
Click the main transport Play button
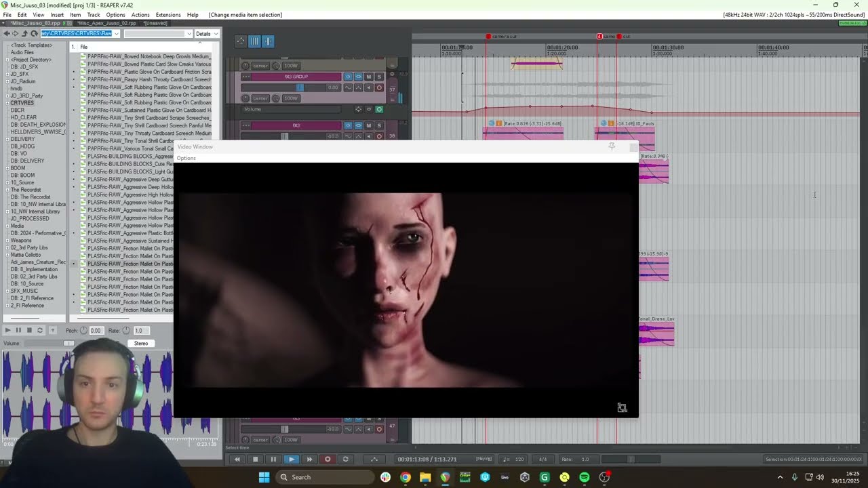point(292,459)
